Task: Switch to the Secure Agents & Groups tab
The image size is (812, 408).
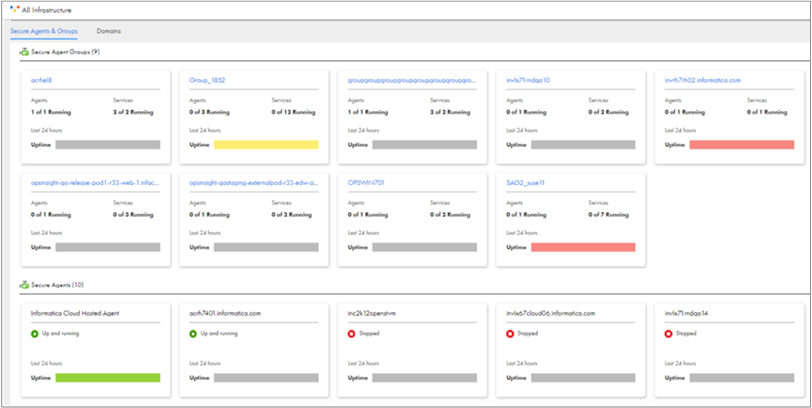Action: click(44, 31)
